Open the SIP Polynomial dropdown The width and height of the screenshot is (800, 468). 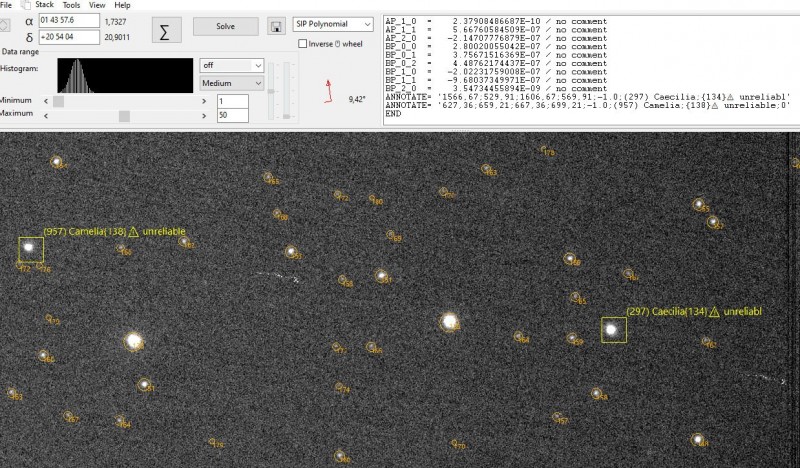333,24
